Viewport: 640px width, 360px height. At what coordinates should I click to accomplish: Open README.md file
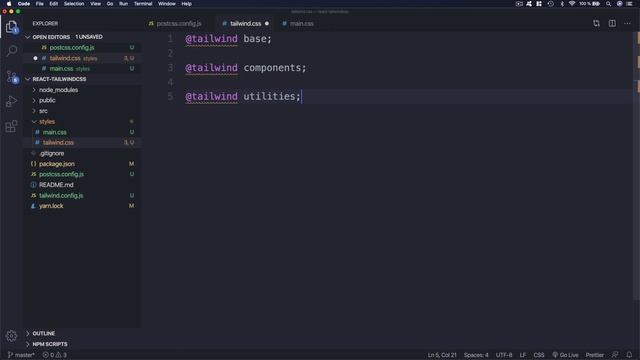(83, 185)
